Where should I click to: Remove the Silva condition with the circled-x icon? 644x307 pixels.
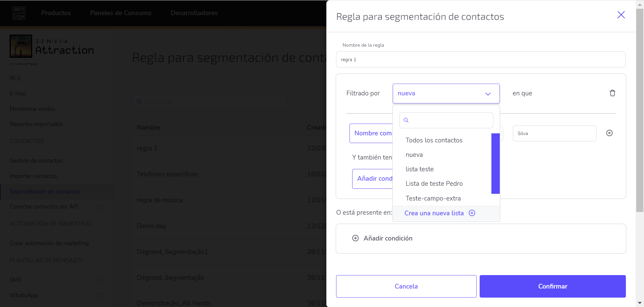(x=609, y=133)
